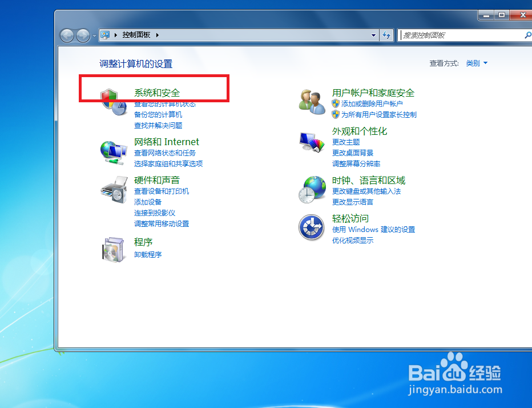
Task: Open 轻松访问 category
Action: (350, 218)
